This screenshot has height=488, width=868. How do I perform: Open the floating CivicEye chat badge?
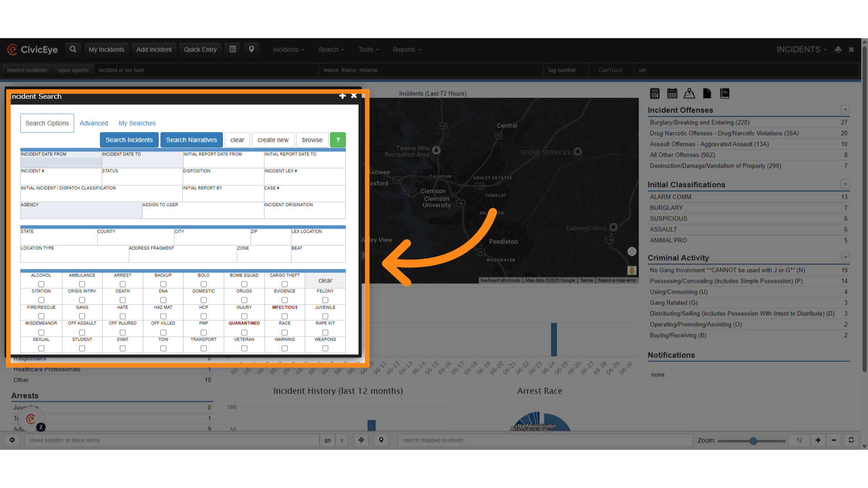point(31,419)
